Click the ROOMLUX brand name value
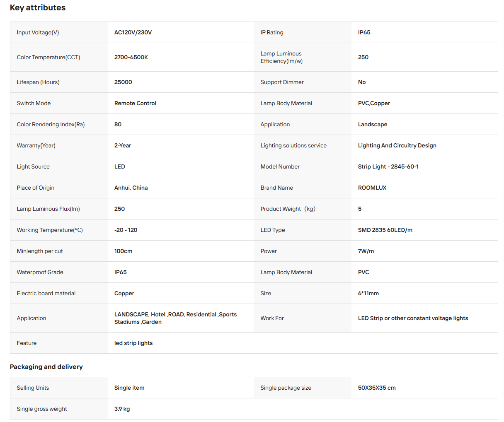504x422 pixels. pos(372,188)
